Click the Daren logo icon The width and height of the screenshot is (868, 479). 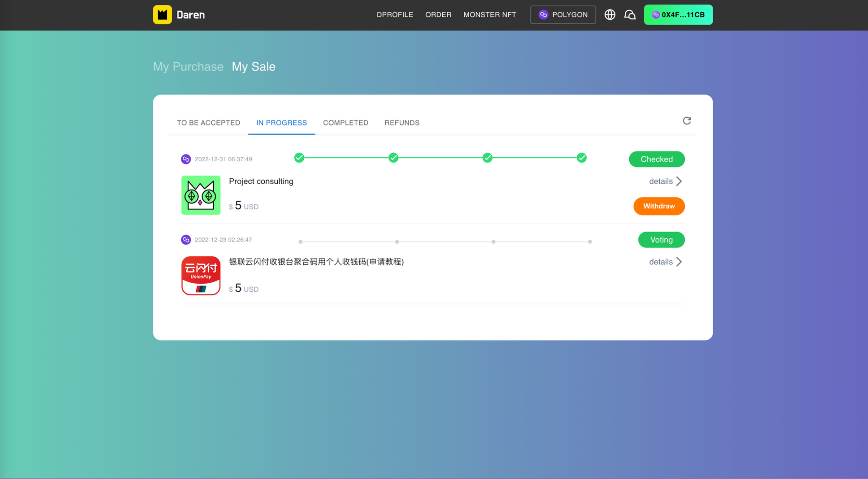click(x=163, y=15)
